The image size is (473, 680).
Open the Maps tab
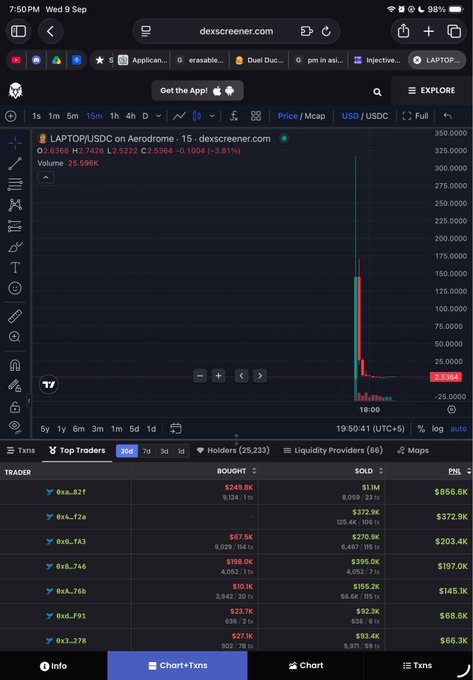[413, 450]
